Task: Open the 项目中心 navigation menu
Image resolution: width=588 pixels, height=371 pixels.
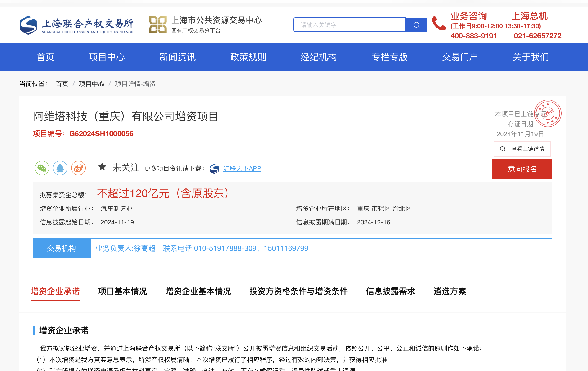Action: coord(107,57)
